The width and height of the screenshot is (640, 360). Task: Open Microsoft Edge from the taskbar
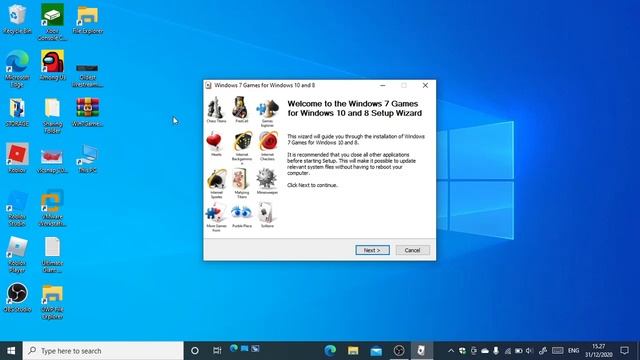tap(330, 351)
